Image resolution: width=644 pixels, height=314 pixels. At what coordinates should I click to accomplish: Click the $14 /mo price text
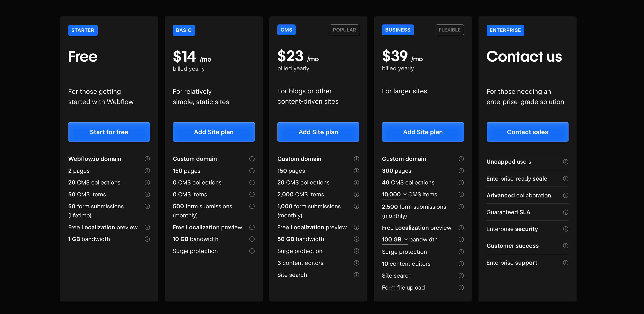192,57
